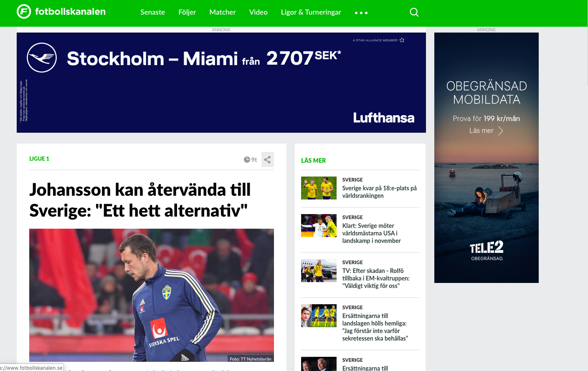
Task: Click the Johansson kan återvända headline
Action: (x=140, y=200)
